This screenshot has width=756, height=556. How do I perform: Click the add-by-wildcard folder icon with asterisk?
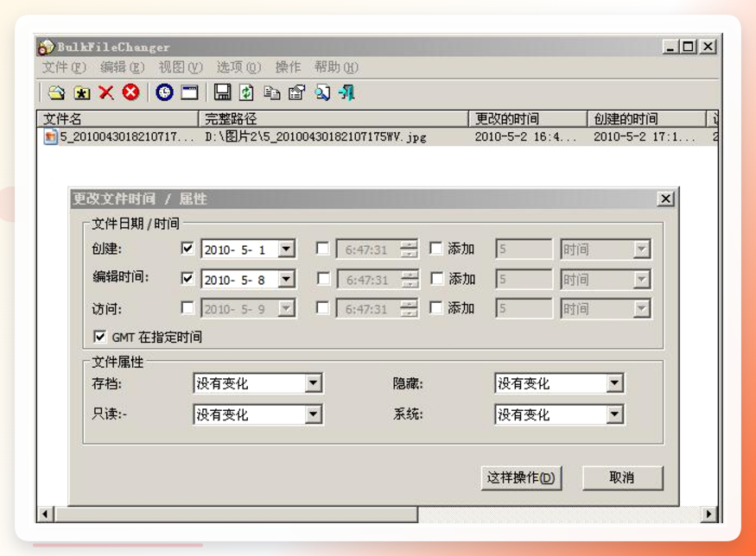[x=82, y=92]
